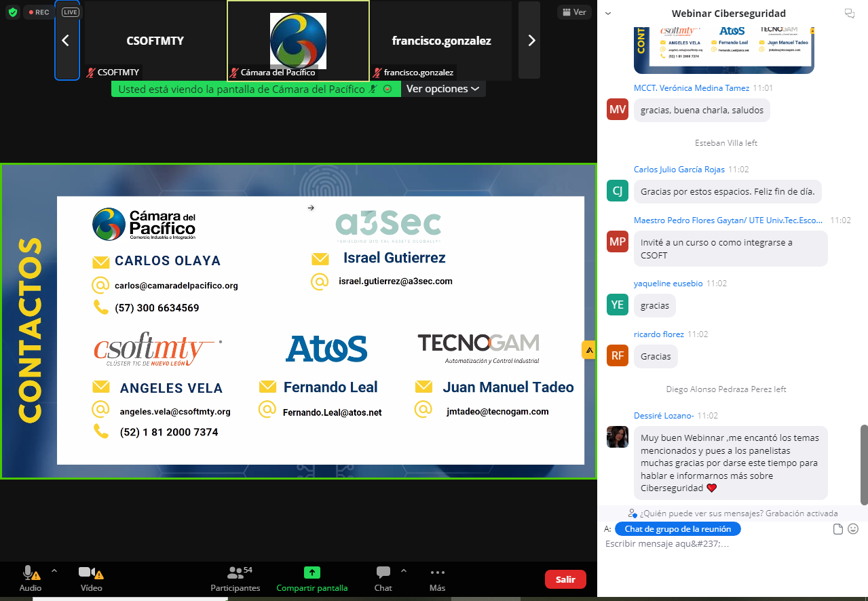The height and width of the screenshot is (601, 868).
Task: Click email angeles.vela@csoftmty.org
Action: point(175,411)
